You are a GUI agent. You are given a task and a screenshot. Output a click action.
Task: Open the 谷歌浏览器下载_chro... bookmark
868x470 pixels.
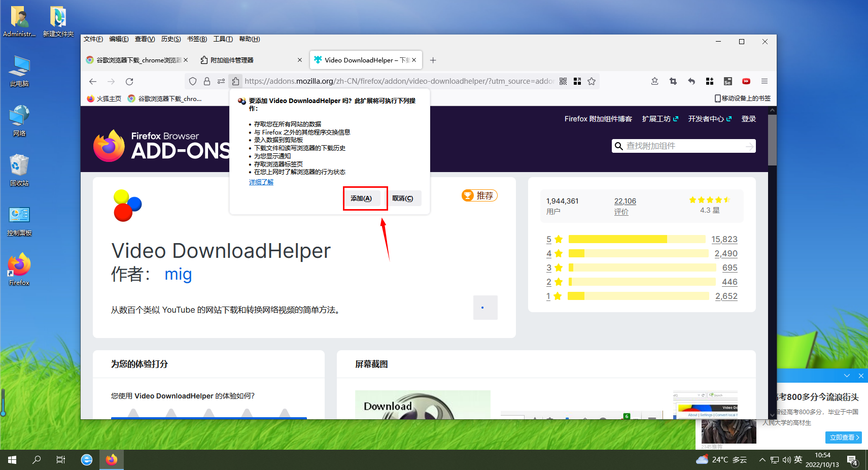click(x=165, y=98)
